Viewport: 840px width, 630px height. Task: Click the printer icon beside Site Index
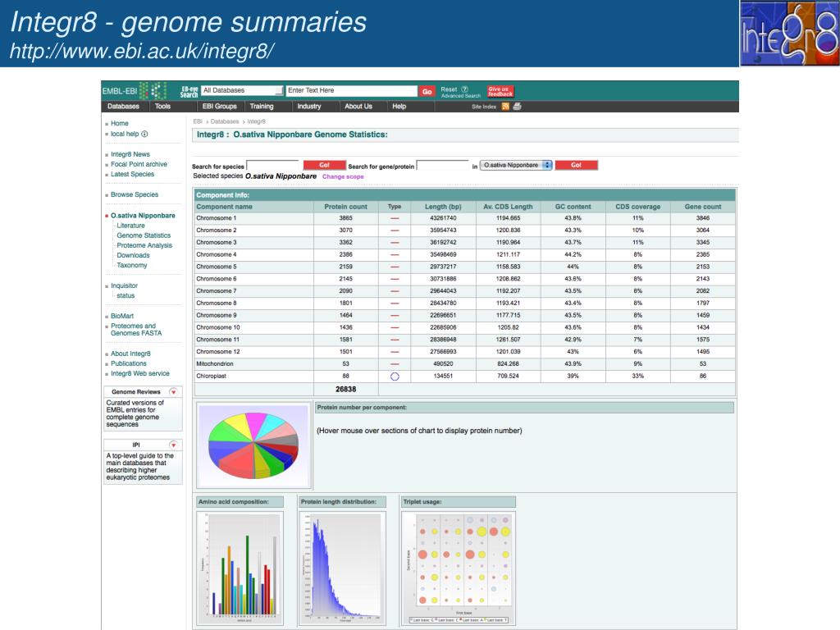[x=517, y=107]
